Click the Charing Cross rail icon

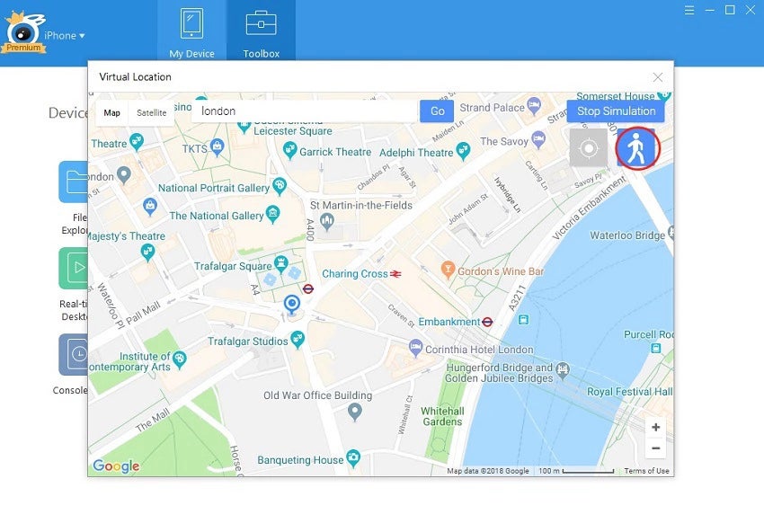(395, 274)
